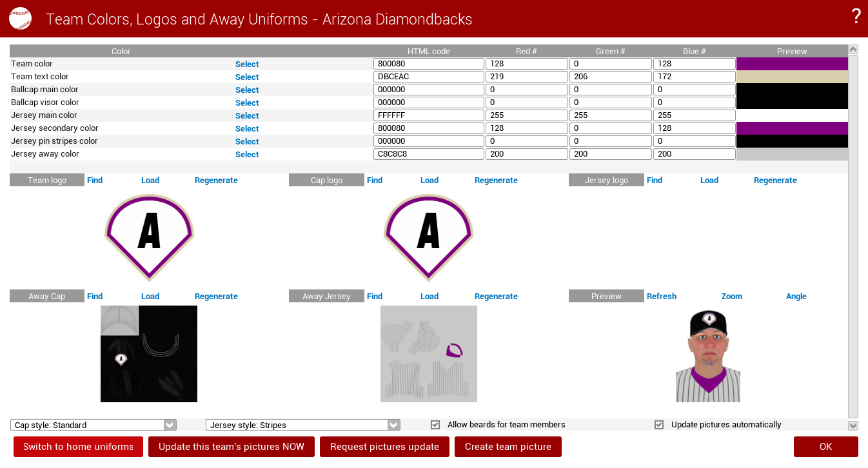Click the purple Jersey secondary color swatch
The height and width of the screenshot is (468, 868).
792,128
